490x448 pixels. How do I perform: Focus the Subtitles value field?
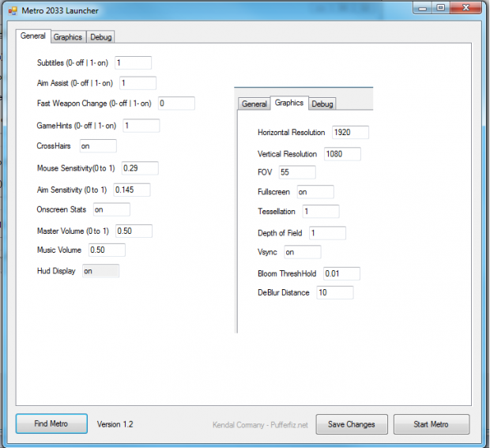point(133,62)
